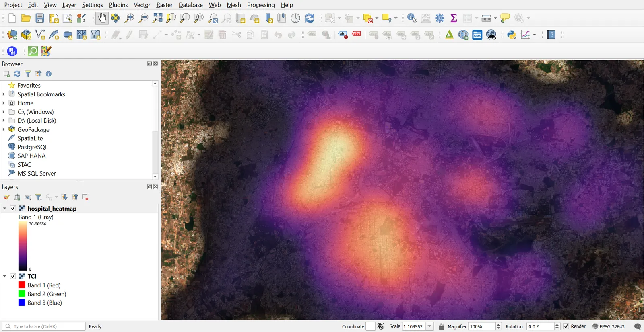The width and height of the screenshot is (644, 332).
Task: Click the New GeoPackage Layer icon
Action: tap(26, 35)
